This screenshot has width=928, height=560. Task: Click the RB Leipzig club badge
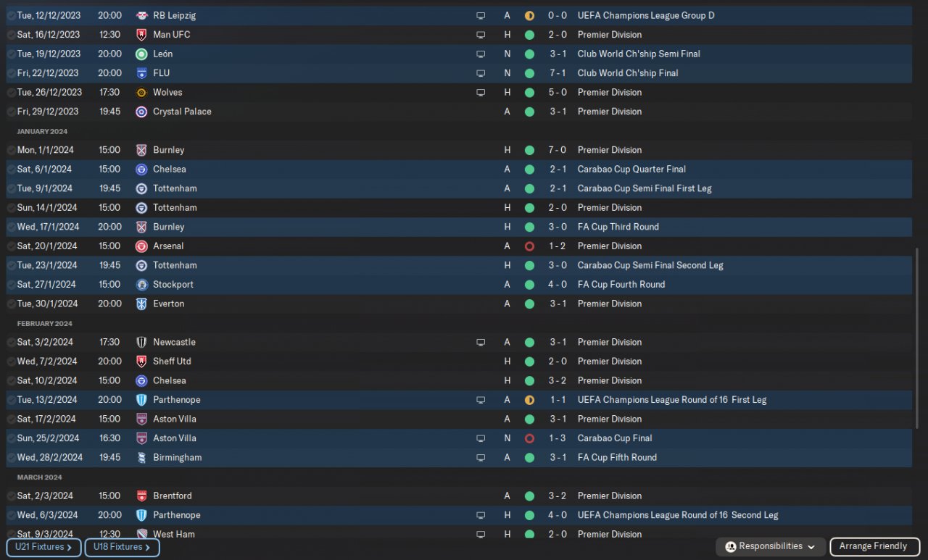click(x=141, y=15)
